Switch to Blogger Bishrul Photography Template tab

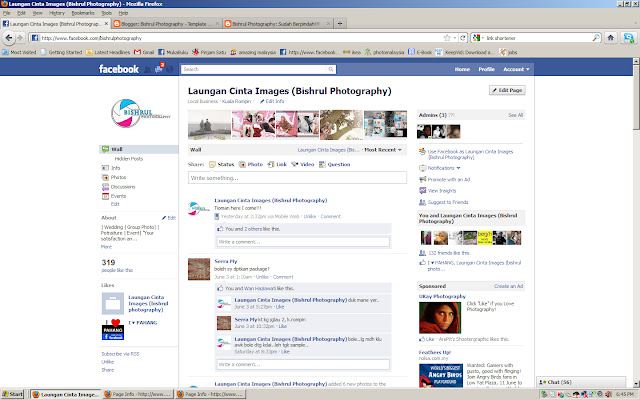pyautogui.click(x=166, y=24)
